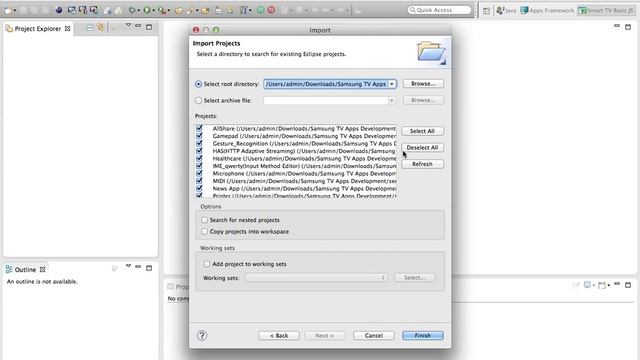Open the Outline view menu triangle
The width and height of the screenshot is (640, 360).
[x=128, y=266]
